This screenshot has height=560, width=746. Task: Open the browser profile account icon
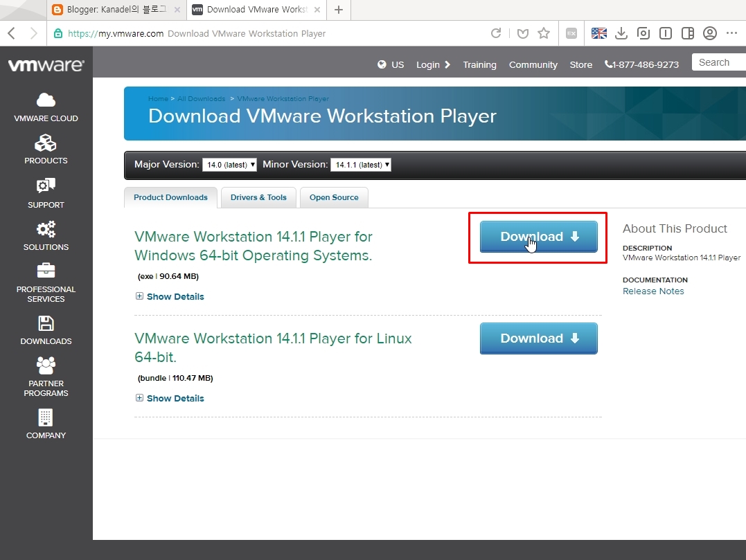[709, 33]
